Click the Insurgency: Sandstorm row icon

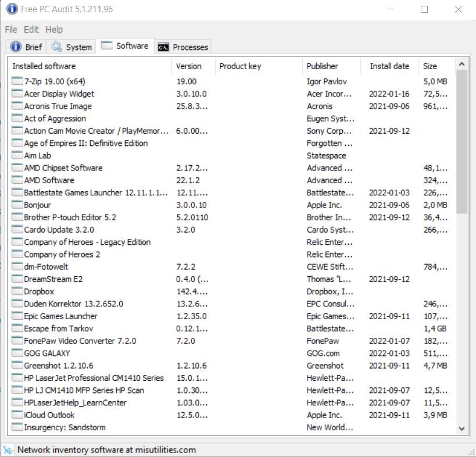pyautogui.click(x=17, y=427)
